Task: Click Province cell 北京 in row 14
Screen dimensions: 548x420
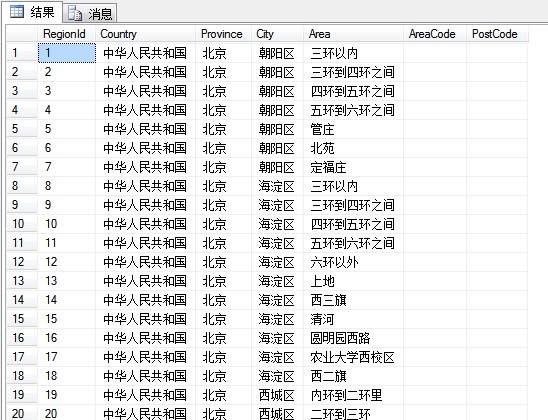Action: tap(223, 300)
